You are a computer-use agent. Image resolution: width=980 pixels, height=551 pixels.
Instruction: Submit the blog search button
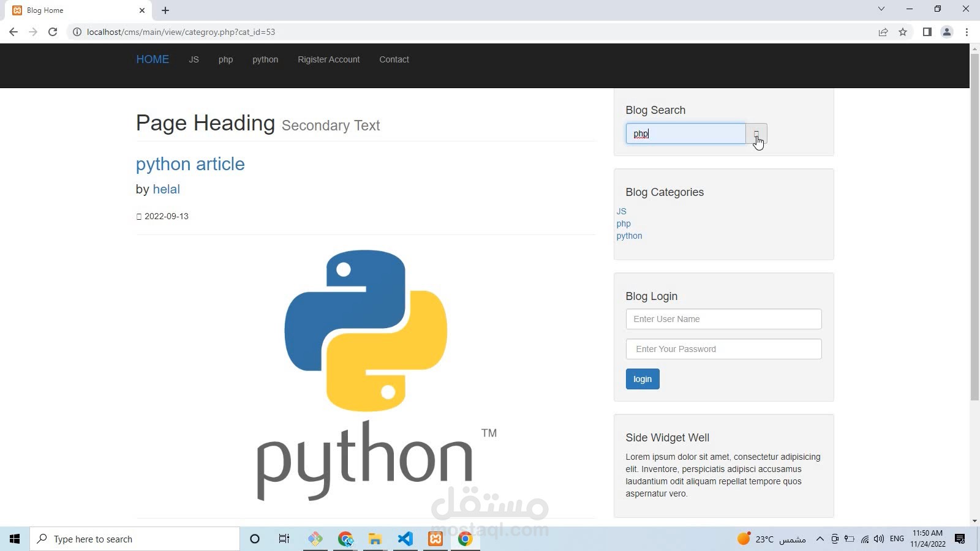coord(756,133)
